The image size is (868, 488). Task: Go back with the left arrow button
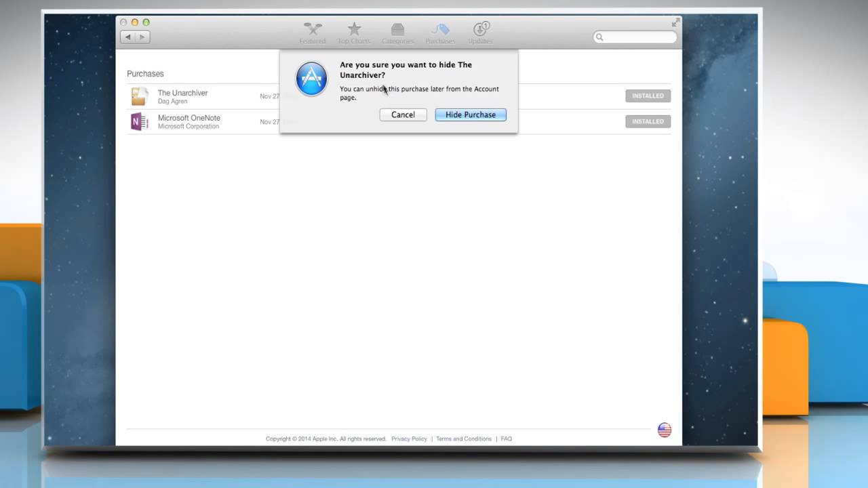tap(128, 37)
